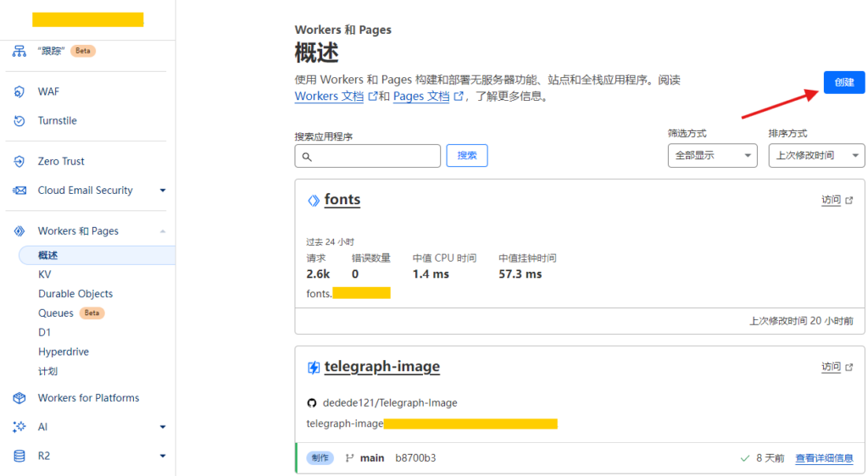
Task: Click the GitHub icon beside dedede121/Telegraph-Image
Action: (x=312, y=403)
